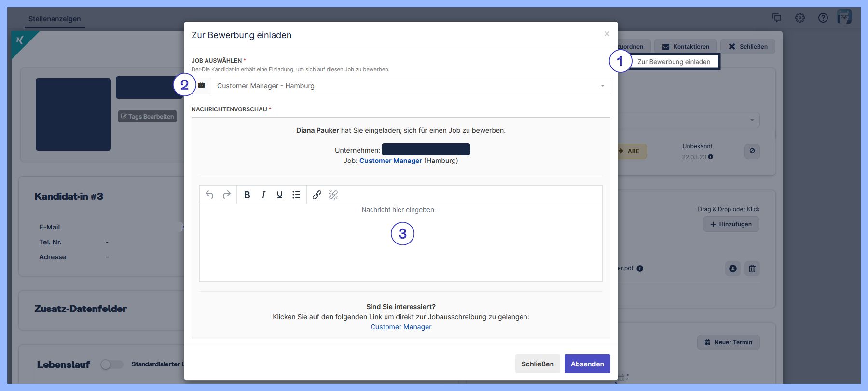868x391 pixels.
Task: Expand the dropdown behind the dialog on right
Action: click(752, 120)
